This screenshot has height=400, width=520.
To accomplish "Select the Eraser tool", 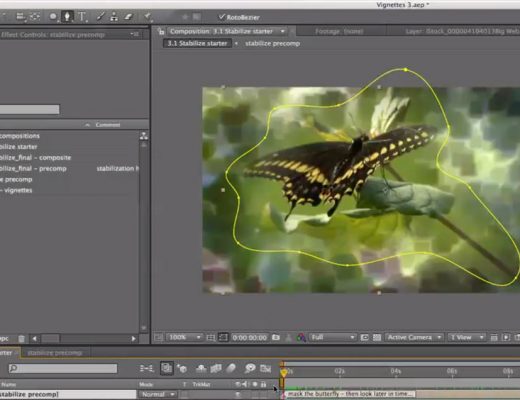I will coord(128,16).
